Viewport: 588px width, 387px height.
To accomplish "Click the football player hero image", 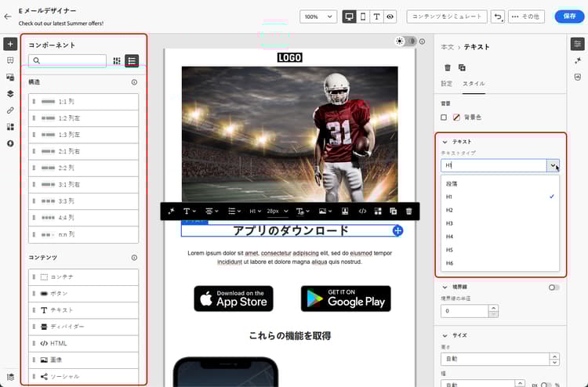I will [x=289, y=134].
